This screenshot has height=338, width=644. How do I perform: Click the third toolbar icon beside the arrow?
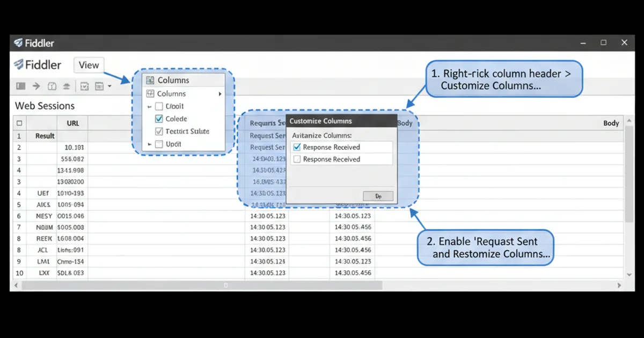[52, 86]
